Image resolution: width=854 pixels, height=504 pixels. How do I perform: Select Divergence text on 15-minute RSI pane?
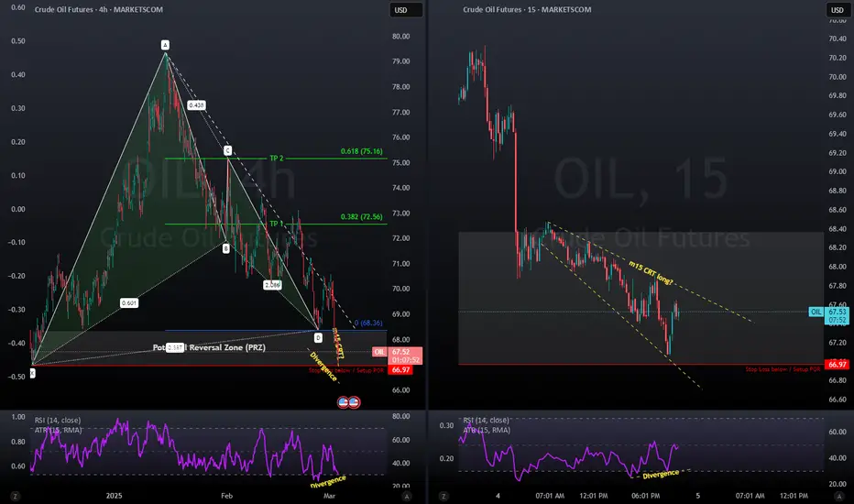[661, 474]
